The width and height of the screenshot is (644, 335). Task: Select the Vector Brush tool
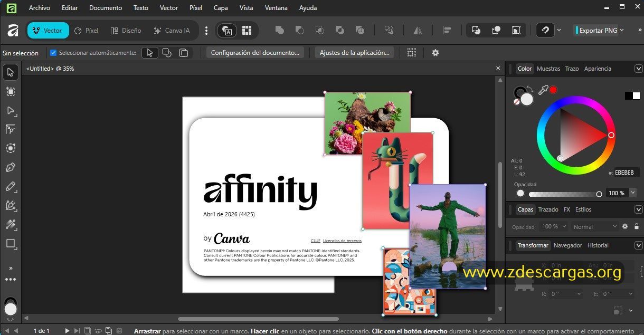click(11, 205)
